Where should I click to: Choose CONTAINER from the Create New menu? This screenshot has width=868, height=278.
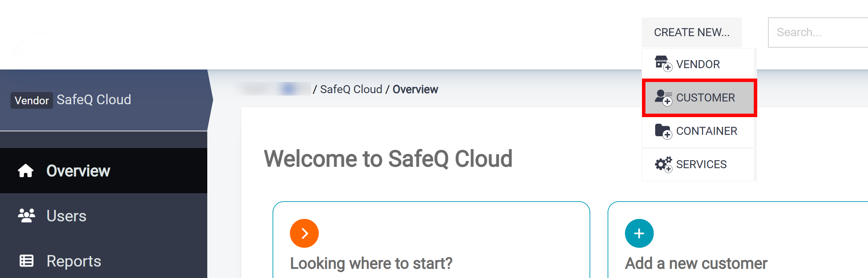[x=706, y=131]
